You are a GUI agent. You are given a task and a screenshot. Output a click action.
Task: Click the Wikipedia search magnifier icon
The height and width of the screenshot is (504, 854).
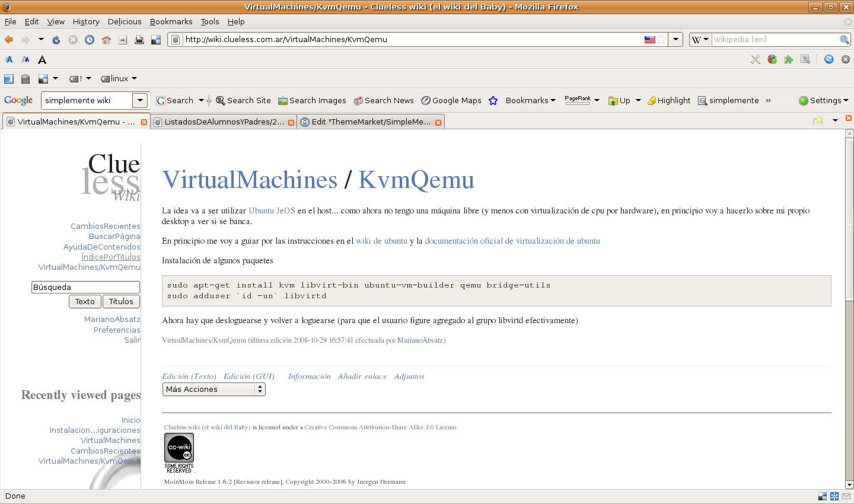(x=844, y=40)
